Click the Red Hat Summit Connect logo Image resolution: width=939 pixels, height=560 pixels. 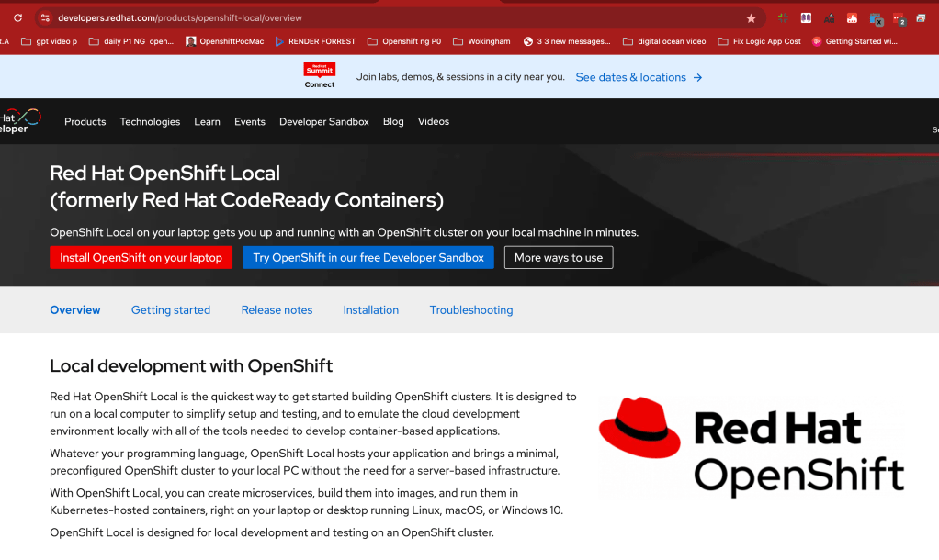[319, 75]
